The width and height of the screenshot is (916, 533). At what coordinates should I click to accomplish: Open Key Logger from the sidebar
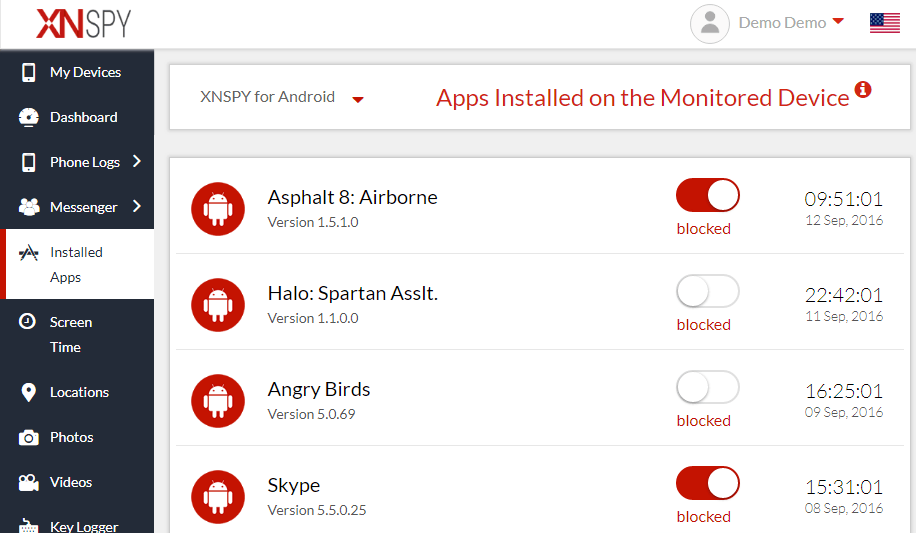coord(84,526)
